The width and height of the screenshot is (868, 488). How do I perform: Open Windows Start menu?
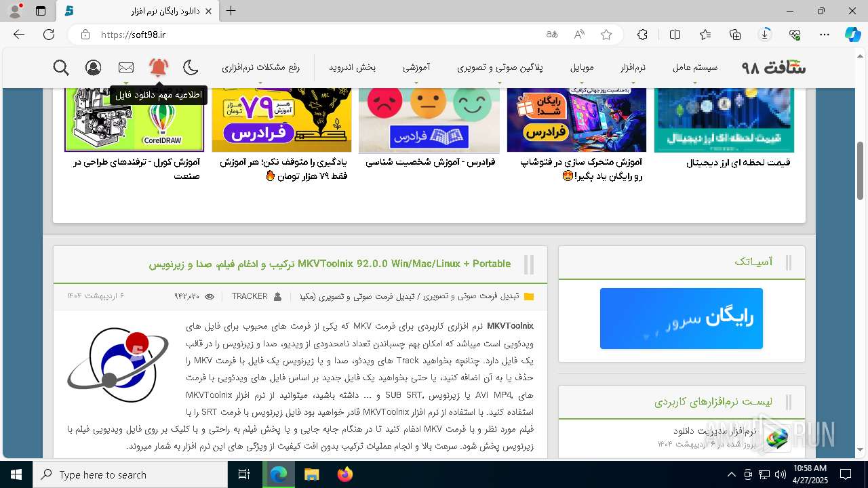[16, 474]
